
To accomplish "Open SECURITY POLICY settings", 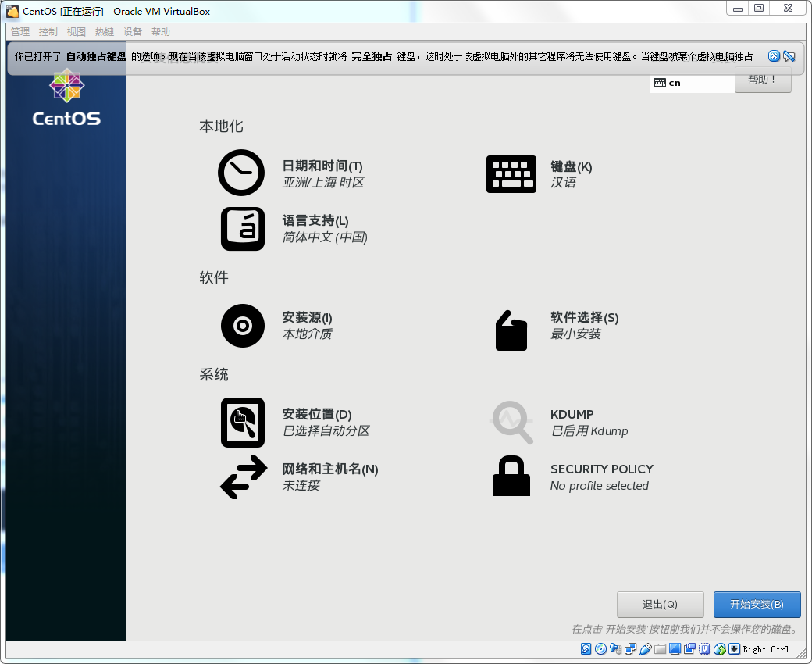I will pos(602,469).
